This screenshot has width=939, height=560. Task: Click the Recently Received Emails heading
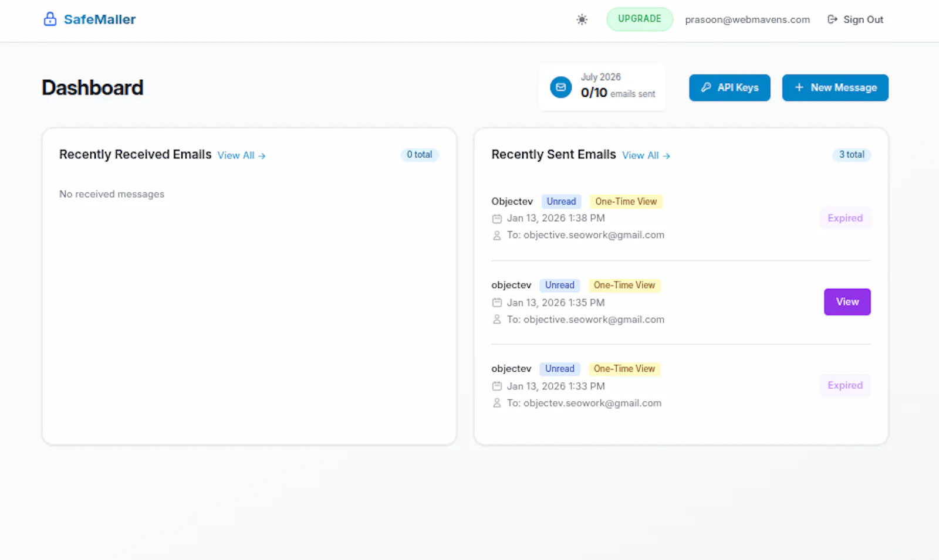click(135, 154)
